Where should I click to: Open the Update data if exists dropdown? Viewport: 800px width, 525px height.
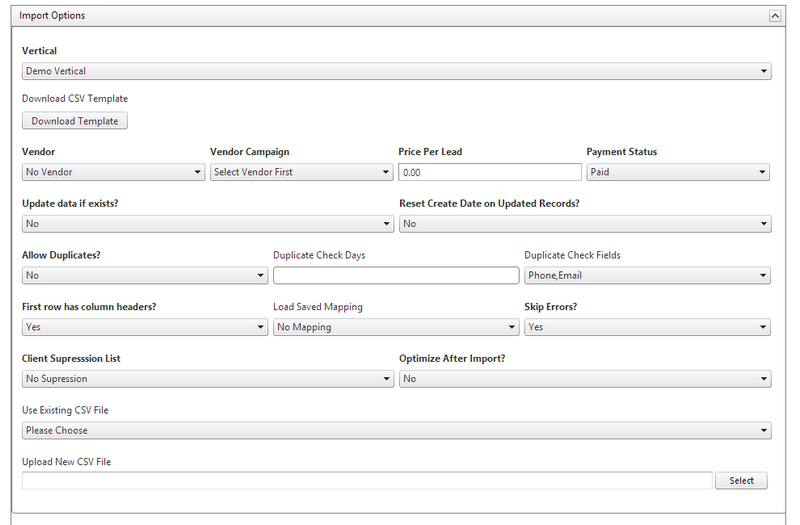coord(208,223)
